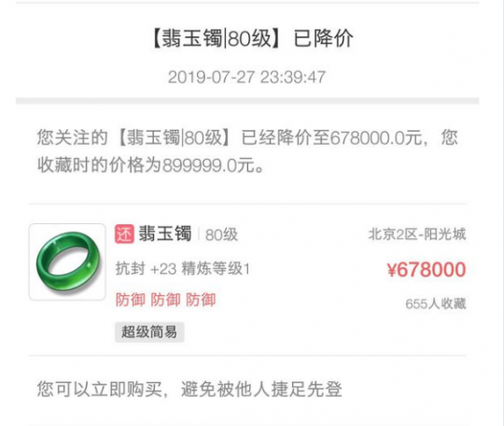Tap the first red 防御 attribute tag
504x426 pixels.
[130, 300]
